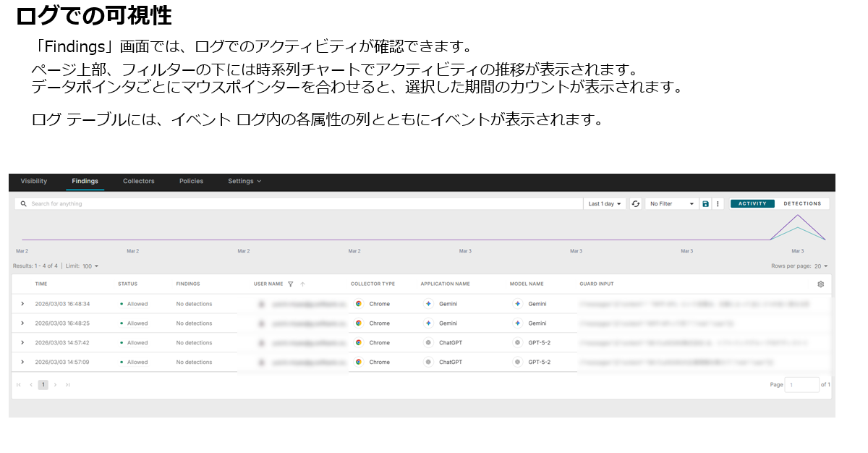Expand the 16:48:34 log row
Image resolution: width=868 pixels, height=453 pixels.
click(x=22, y=304)
